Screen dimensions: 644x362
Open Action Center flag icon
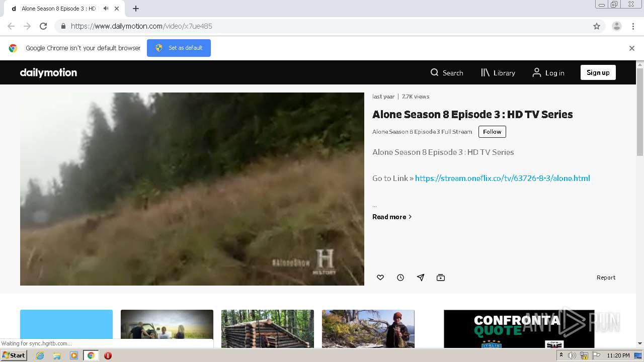click(x=596, y=355)
